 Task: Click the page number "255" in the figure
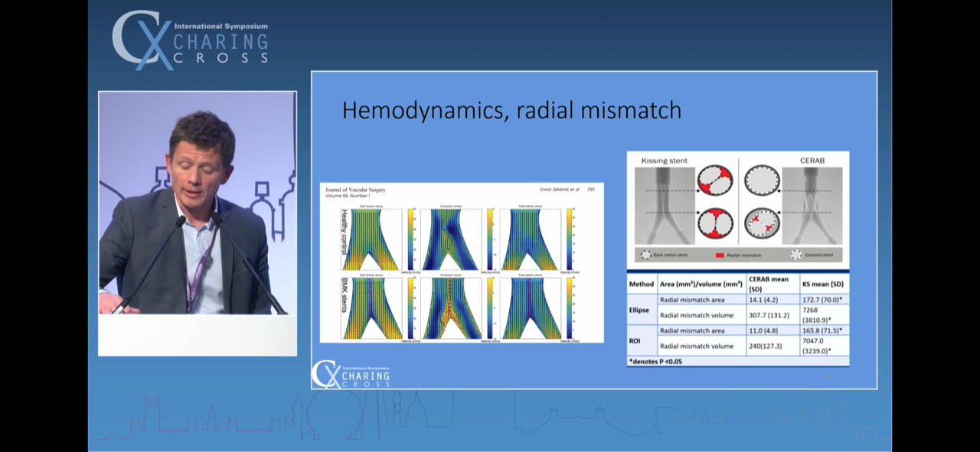[x=590, y=189]
